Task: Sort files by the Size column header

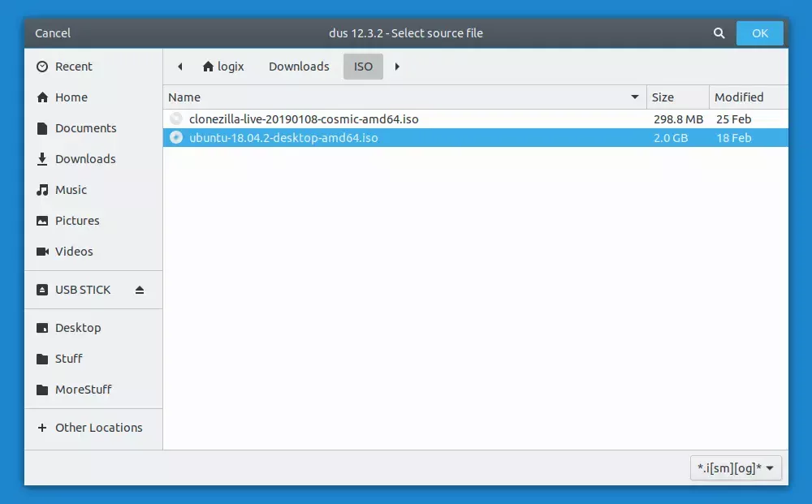Action: [666, 97]
